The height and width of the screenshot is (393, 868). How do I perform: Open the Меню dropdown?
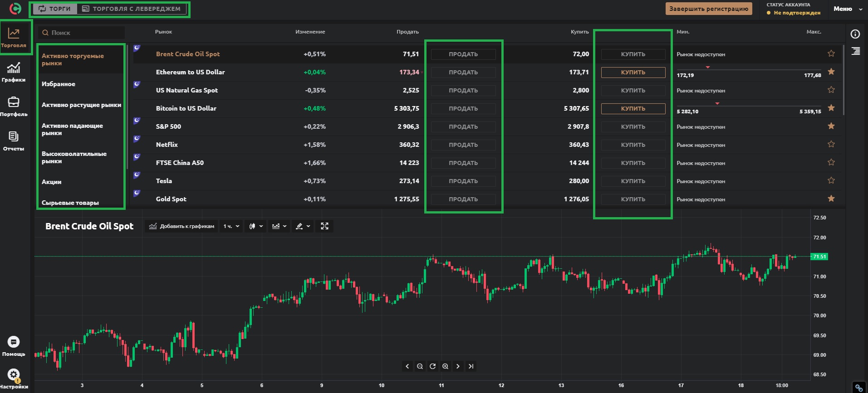pos(848,9)
